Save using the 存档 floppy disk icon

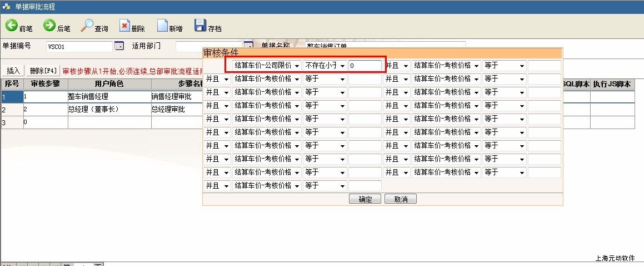(200, 26)
